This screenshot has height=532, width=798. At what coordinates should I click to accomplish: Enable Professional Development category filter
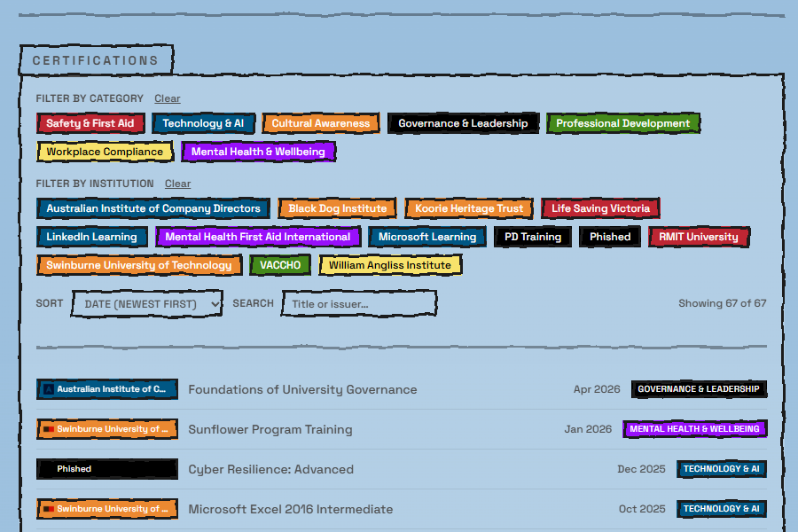coord(623,123)
